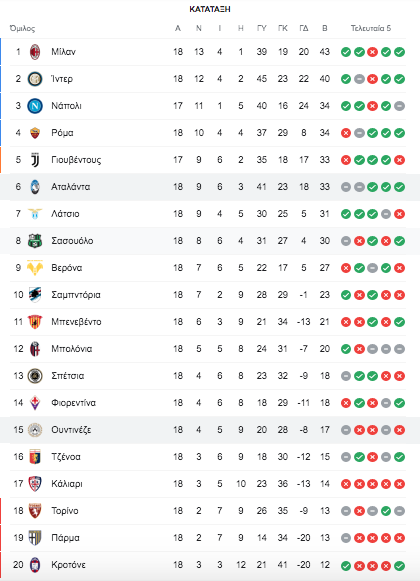Click the ΓΔ goal difference header

(304, 28)
